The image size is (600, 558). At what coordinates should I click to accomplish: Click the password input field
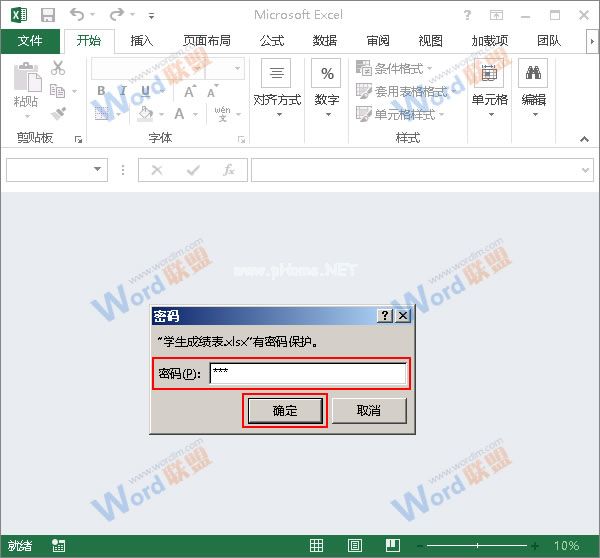click(x=307, y=374)
